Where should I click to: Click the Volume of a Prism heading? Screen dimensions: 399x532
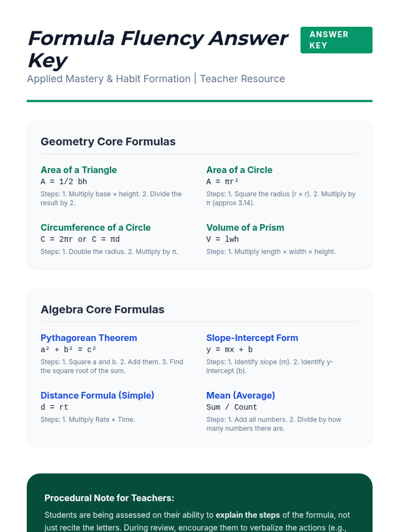click(x=245, y=227)
